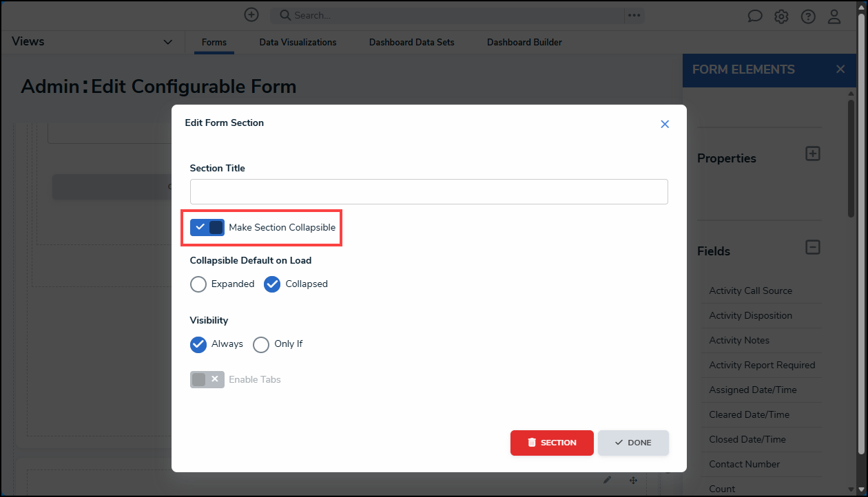Image resolution: width=868 pixels, height=497 pixels.
Task: Click the Section Title input field
Action: [428, 191]
